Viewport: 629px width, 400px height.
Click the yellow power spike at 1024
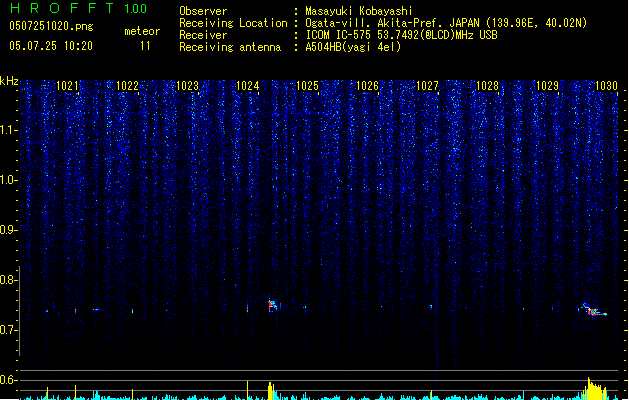point(248,390)
